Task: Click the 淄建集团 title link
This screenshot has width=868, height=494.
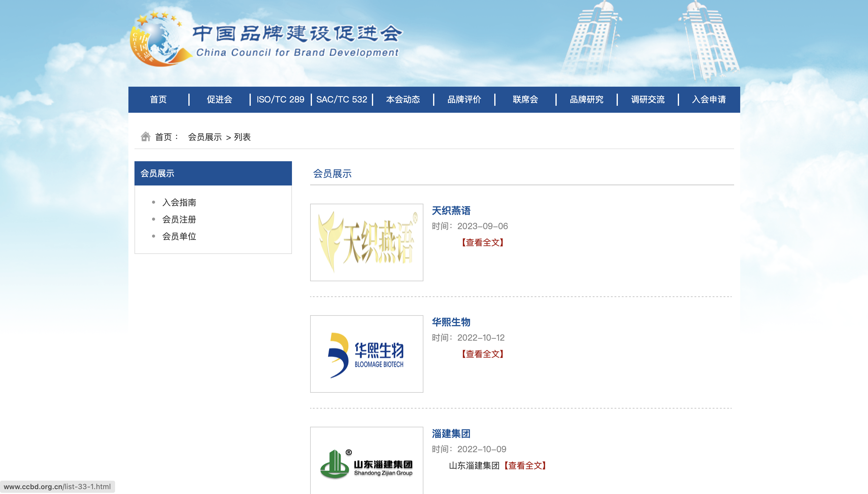Action: (451, 434)
